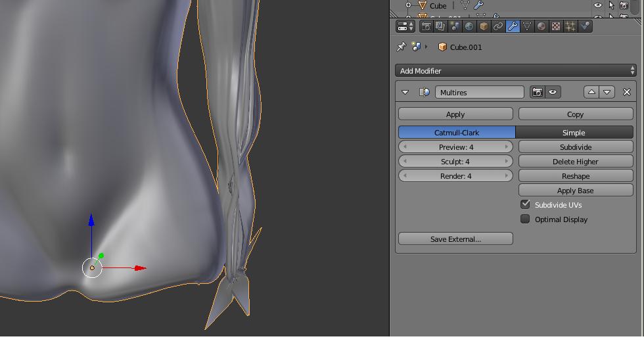Image resolution: width=644 pixels, height=345 pixels.
Task: Increase Preview level with right arrow
Action: coord(507,147)
